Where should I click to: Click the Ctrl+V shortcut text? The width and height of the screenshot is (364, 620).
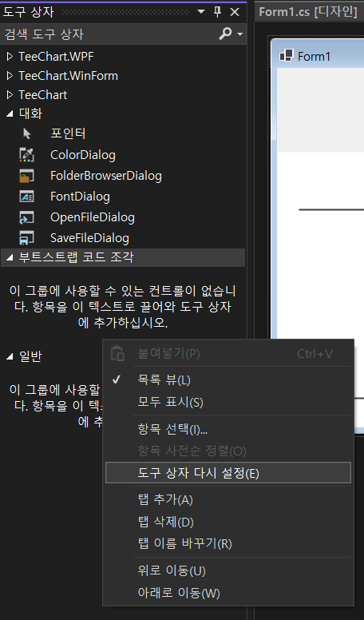click(x=315, y=353)
